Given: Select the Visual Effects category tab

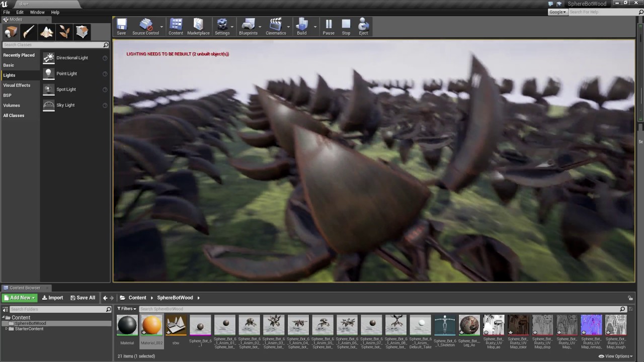Looking at the screenshot, I should click(17, 85).
